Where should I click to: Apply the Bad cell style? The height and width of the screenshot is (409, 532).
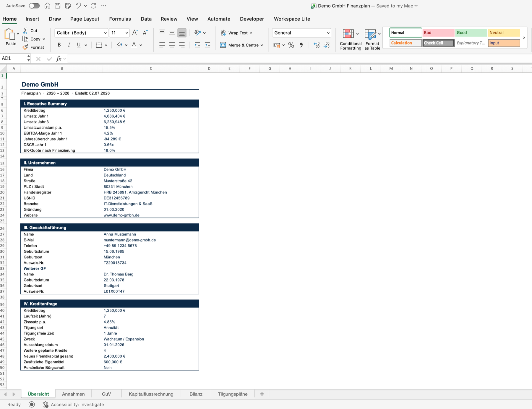pos(438,33)
